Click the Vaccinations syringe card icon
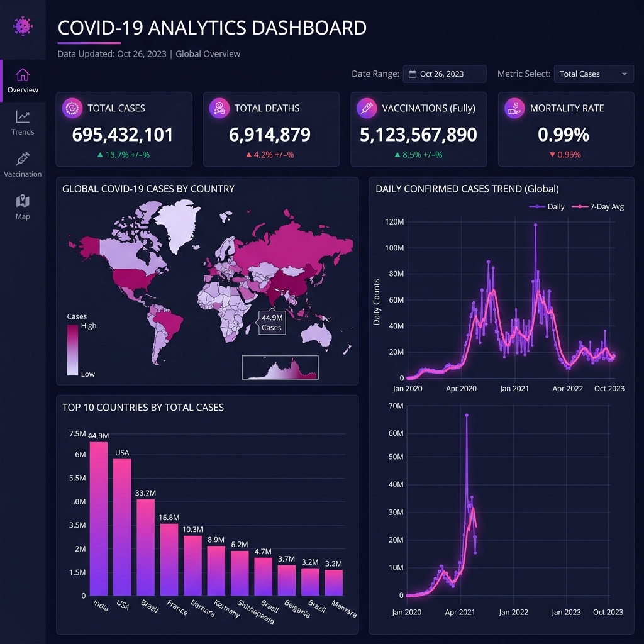The width and height of the screenshot is (644, 644). click(367, 108)
